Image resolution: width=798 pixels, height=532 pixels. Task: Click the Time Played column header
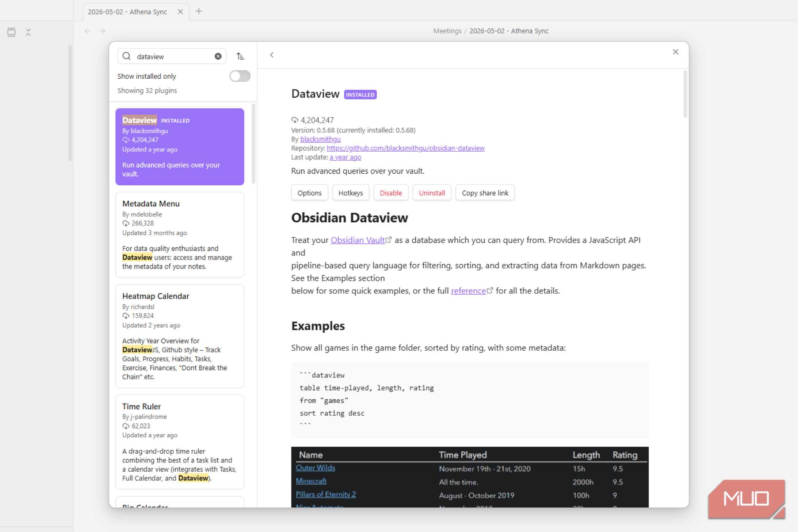pyautogui.click(x=462, y=455)
